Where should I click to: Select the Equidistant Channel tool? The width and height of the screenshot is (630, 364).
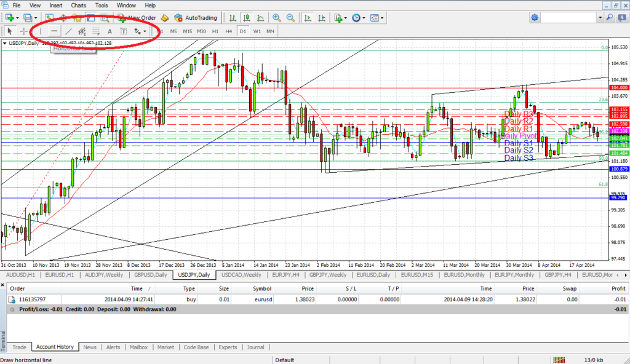[82, 31]
